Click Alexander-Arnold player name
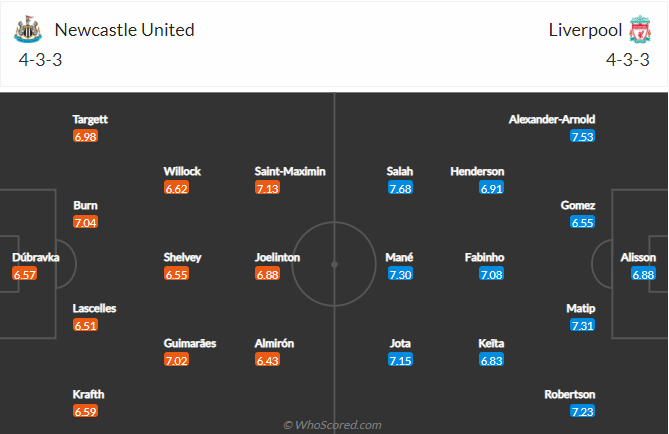669x434 pixels. 552,119
